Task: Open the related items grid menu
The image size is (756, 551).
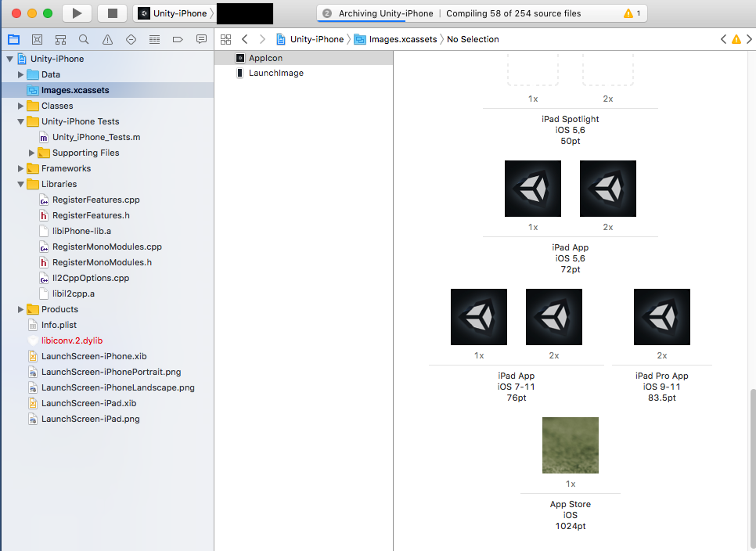Action: (225, 40)
